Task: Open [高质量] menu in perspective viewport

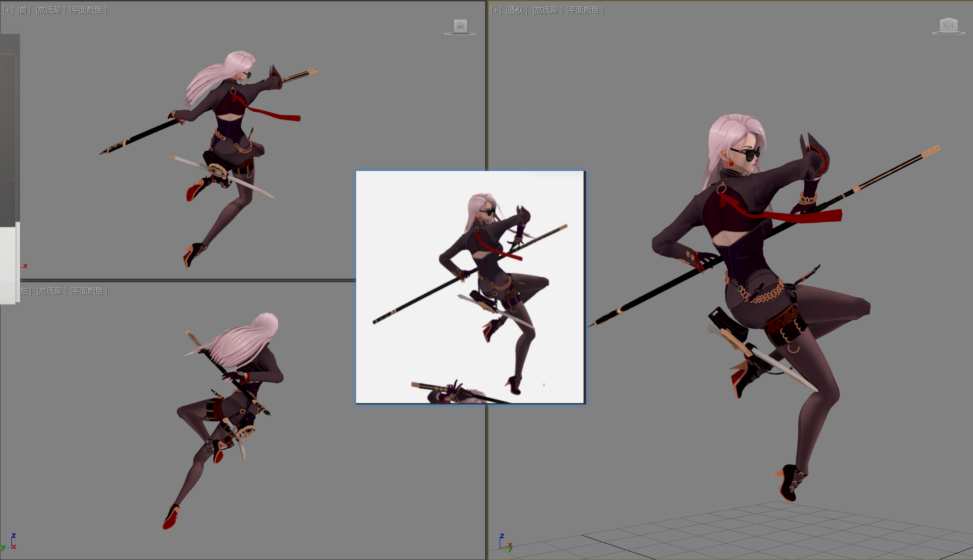Action: tap(547, 10)
